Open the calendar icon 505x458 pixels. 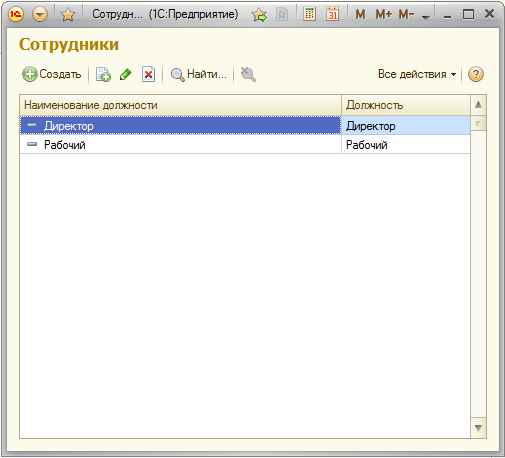click(x=332, y=14)
